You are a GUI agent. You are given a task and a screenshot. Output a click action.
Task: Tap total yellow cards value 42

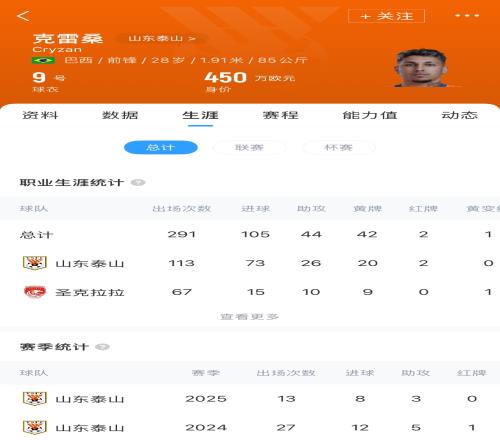tap(367, 234)
